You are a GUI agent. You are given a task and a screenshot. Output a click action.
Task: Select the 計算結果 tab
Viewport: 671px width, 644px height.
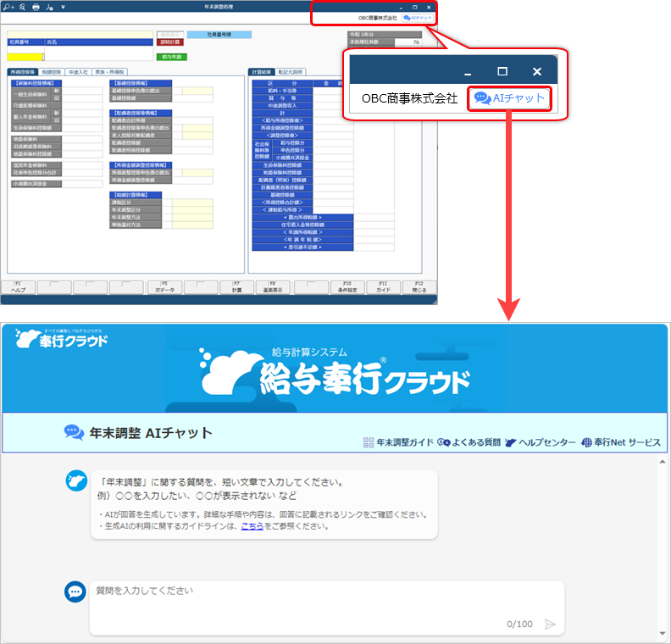click(x=262, y=72)
